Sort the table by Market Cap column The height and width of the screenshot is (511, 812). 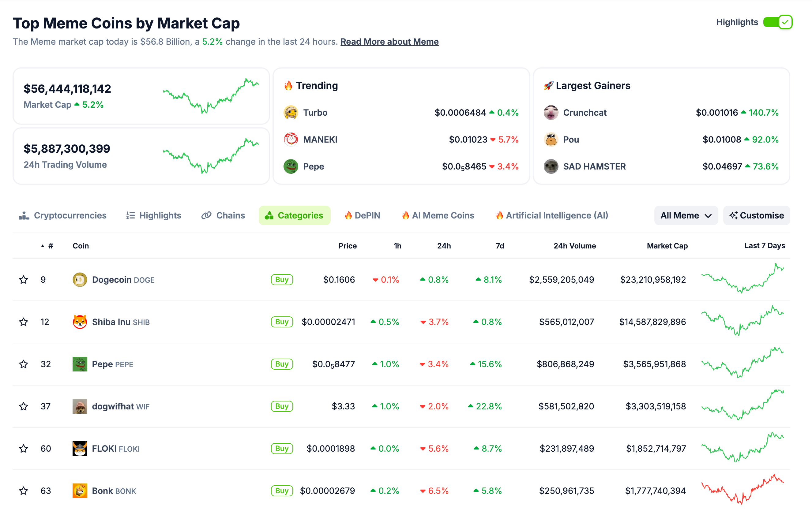tap(667, 246)
